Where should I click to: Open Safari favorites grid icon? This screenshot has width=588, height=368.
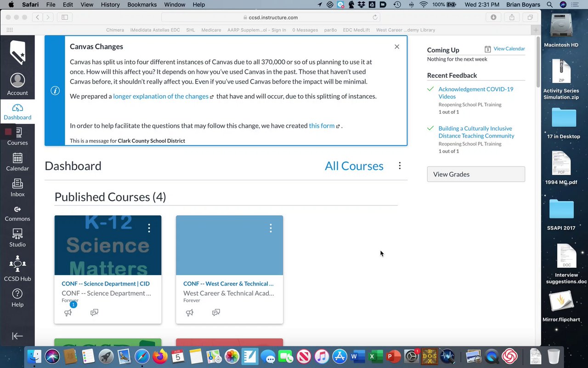(x=10, y=30)
